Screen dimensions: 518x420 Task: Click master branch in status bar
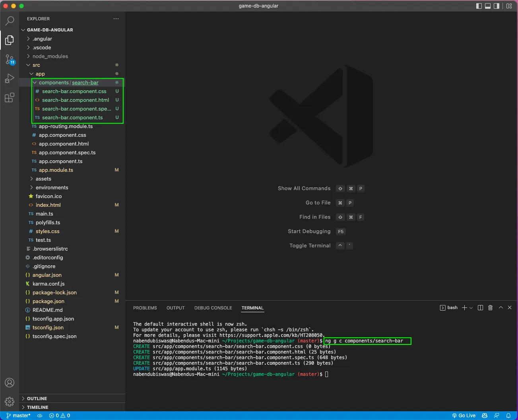coord(19,416)
